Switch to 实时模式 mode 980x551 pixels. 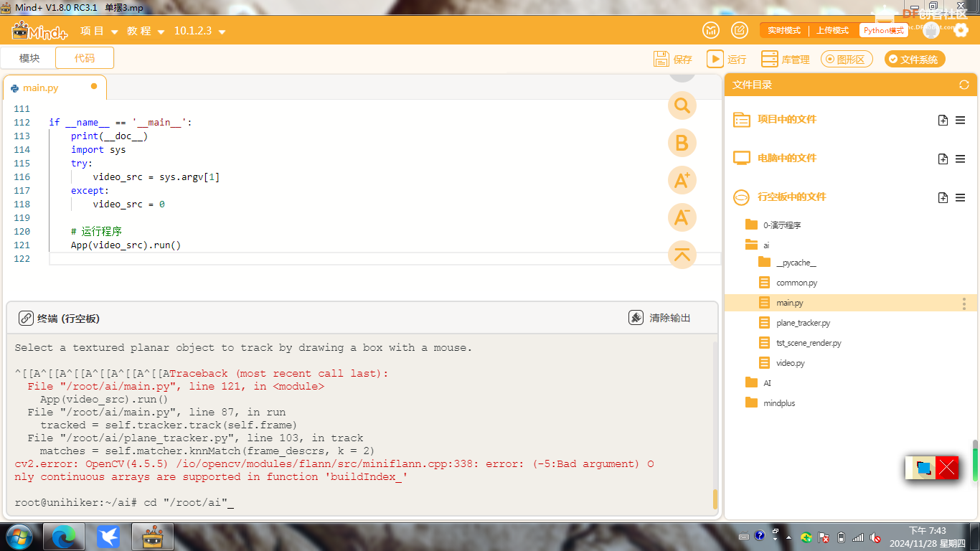coord(784,31)
